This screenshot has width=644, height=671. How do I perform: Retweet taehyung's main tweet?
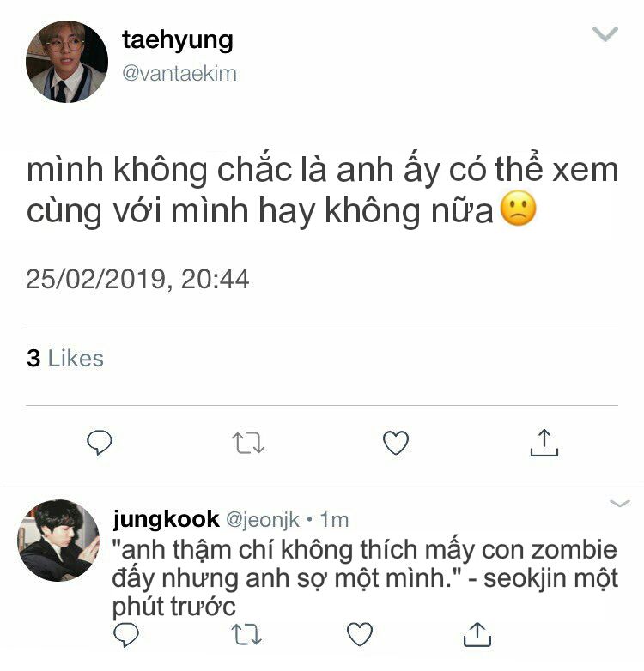point(248,443)
